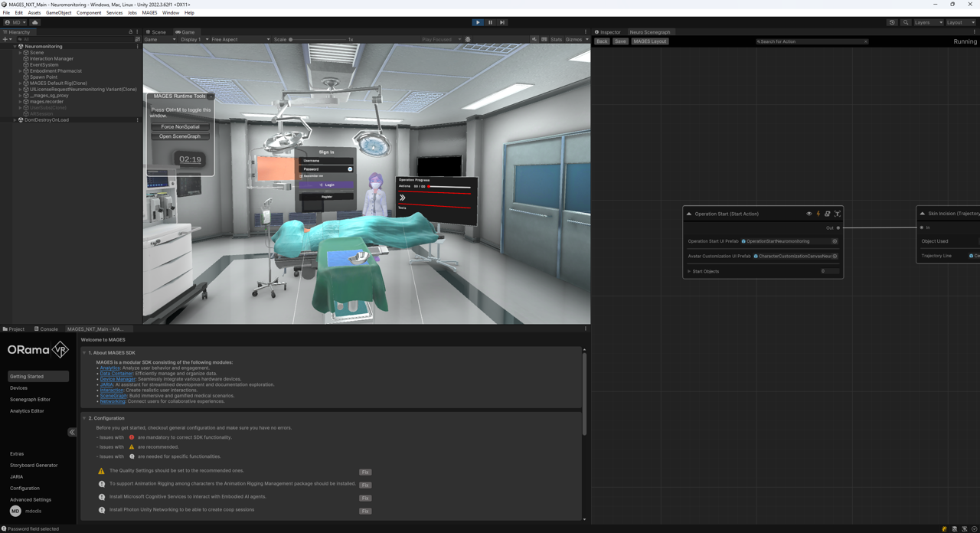Open object picker for Avatar Customization UI Prefab
980x533 pixels.
tap(835, 256)
